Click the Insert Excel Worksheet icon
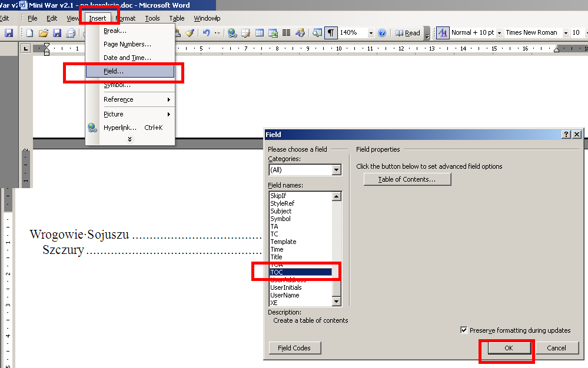 (273, 33)
